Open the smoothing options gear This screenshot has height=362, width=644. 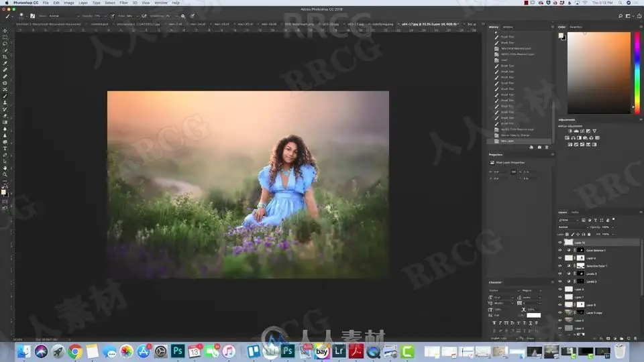(183, 16)
